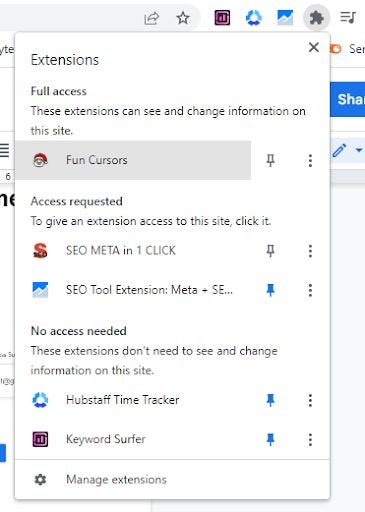The width and height of the screenshot is (365, 512).
Task: Open more options for Fun Cursors
Action: (x=310, y=160)
